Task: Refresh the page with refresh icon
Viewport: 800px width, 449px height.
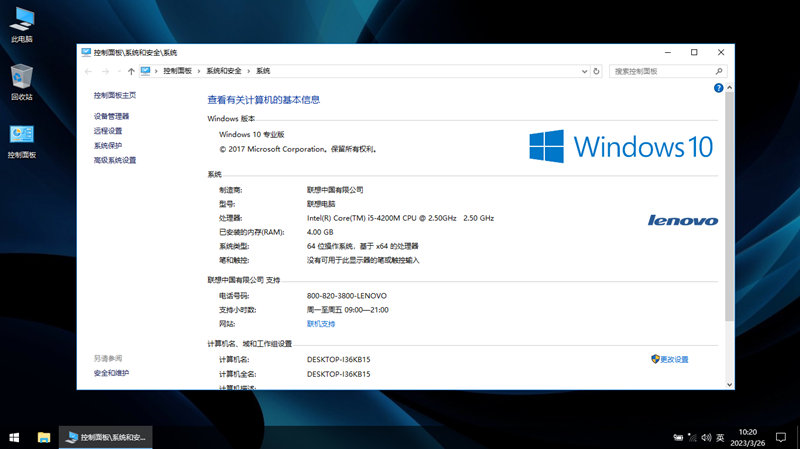Action: (x=596, y=71)
